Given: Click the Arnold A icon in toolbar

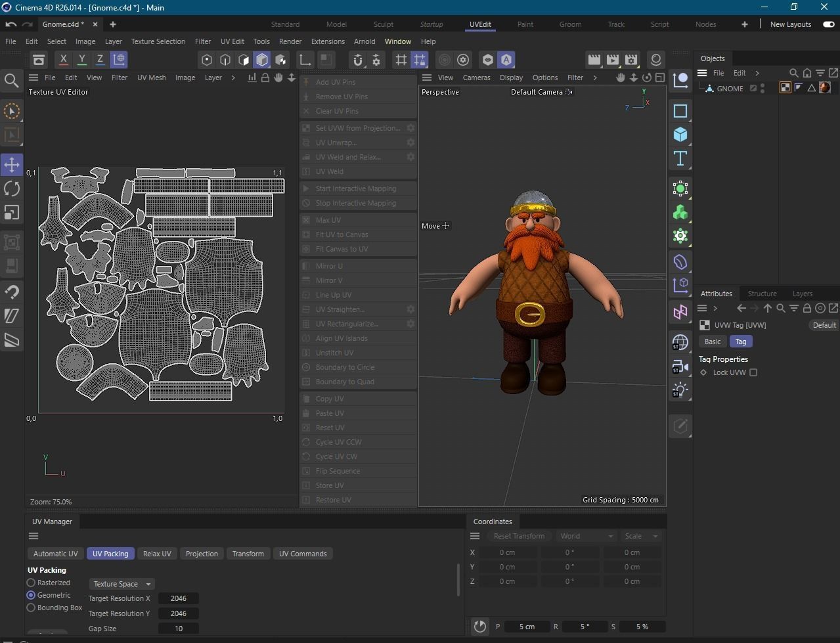Looking at the screenshot, I should [x=506, y=60].
